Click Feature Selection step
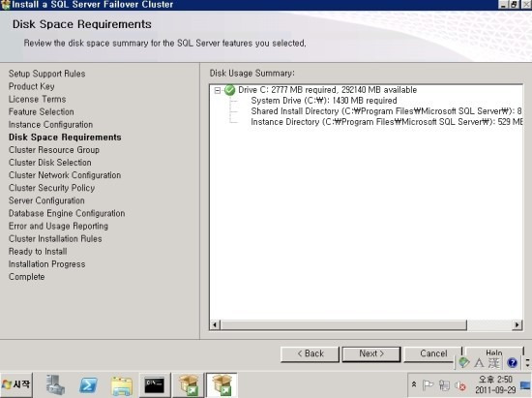 pos(41,111)
